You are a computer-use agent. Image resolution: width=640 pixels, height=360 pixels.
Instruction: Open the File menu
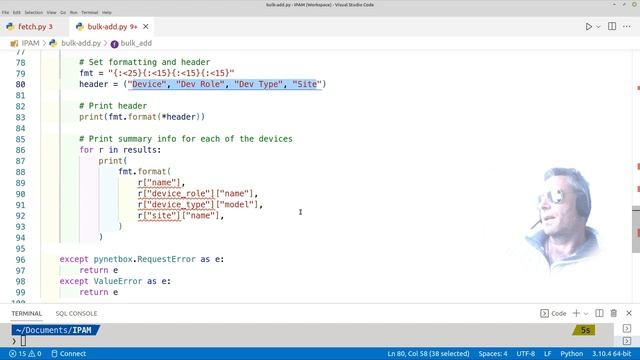5,13
